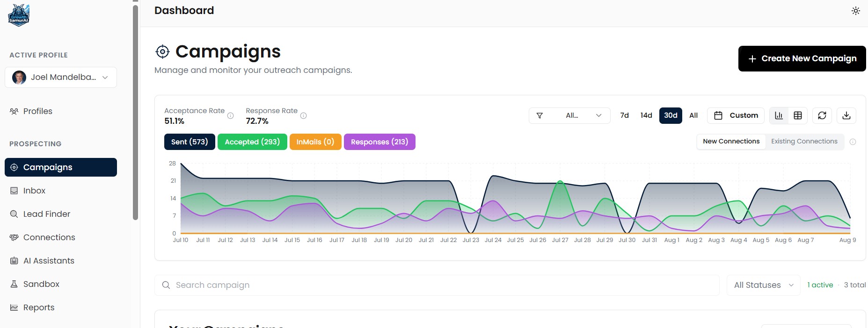Click the Inbox icon in the sidebar

point(14,191)
